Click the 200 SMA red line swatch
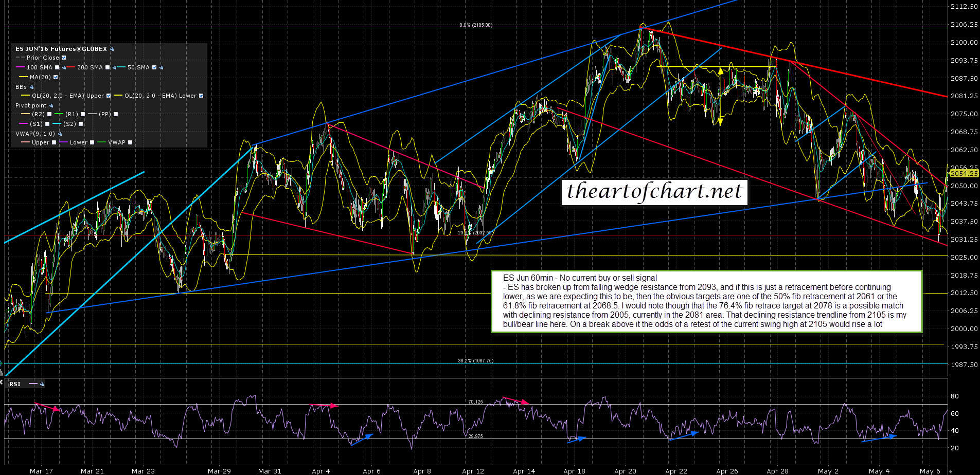Viewport: 980px width, 475px height. (x=70, y=68)
